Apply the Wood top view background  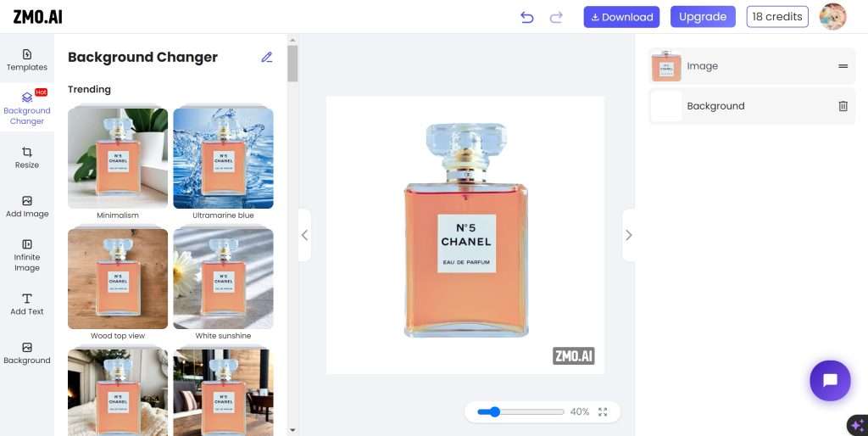point(117,279)
